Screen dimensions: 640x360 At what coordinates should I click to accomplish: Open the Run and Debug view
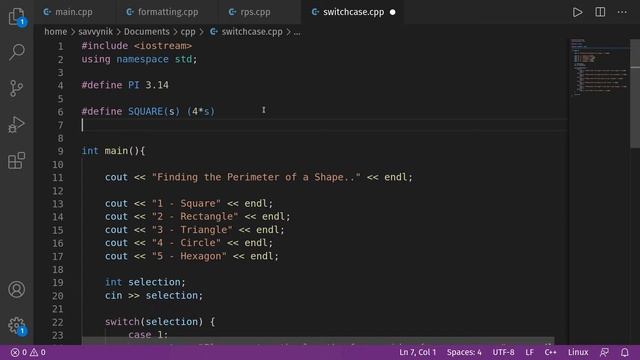point(16,124)
